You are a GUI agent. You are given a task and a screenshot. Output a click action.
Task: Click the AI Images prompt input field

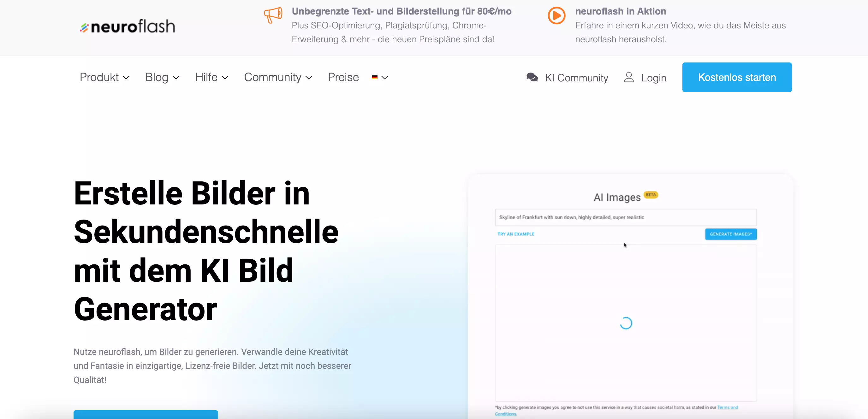pyautogui.click(x=626, y=217)
